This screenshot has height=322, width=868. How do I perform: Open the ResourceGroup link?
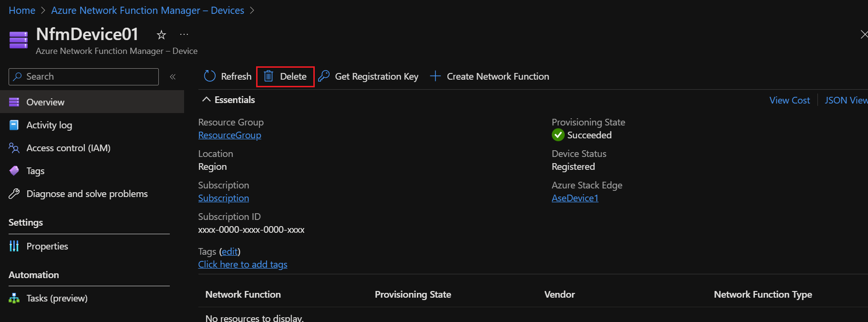(x=229, y=135)
